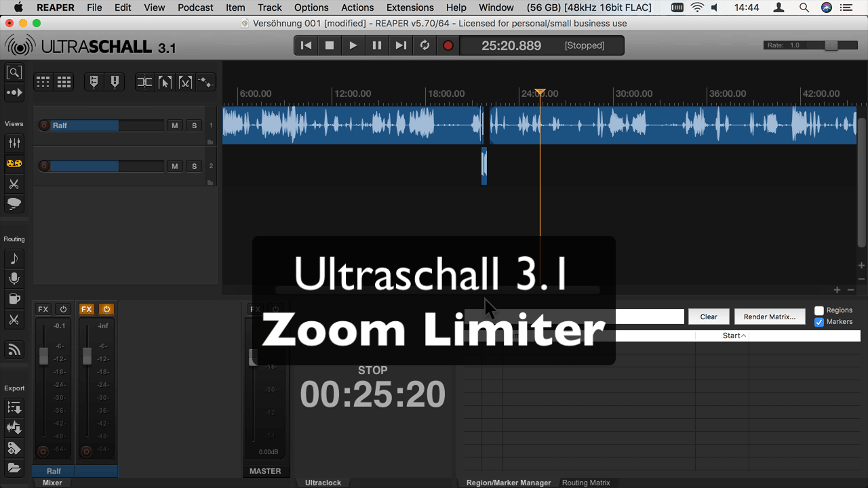
Task: Click the magnifier zoom icon at top left
Action: pyautogui.click(x=14, y=73)
